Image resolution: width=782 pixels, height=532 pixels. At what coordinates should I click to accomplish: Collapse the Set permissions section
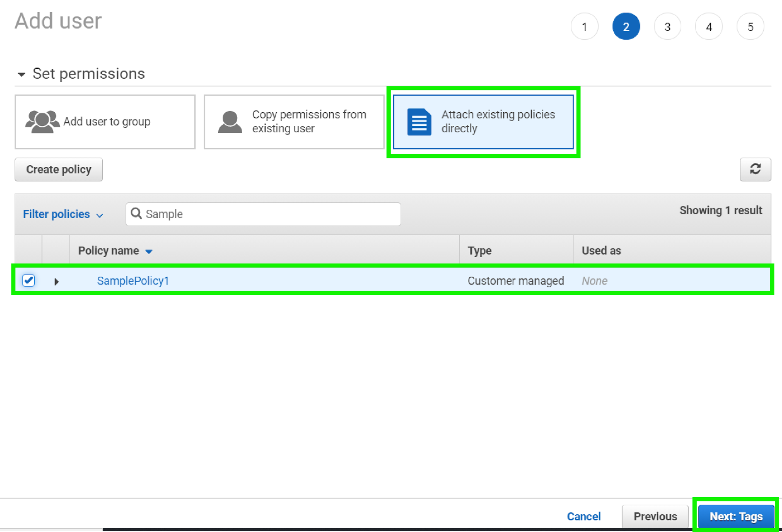(22, 74)
